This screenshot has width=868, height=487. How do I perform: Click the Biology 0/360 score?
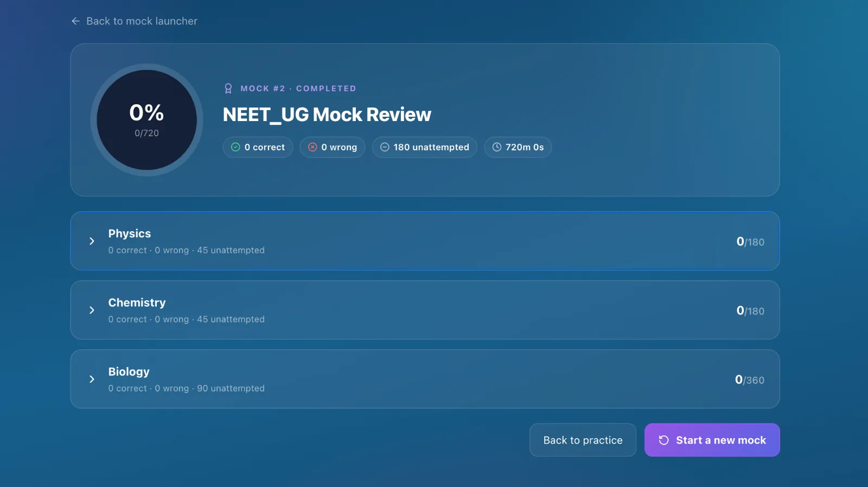[749, 380]
